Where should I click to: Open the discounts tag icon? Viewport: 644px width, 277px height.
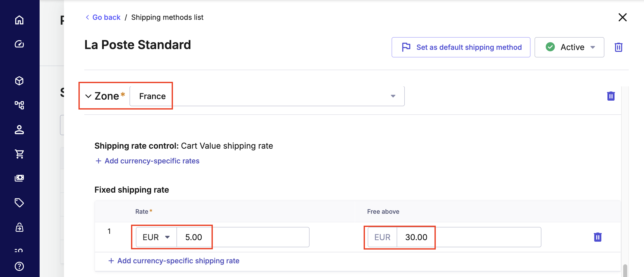[19, 203]
